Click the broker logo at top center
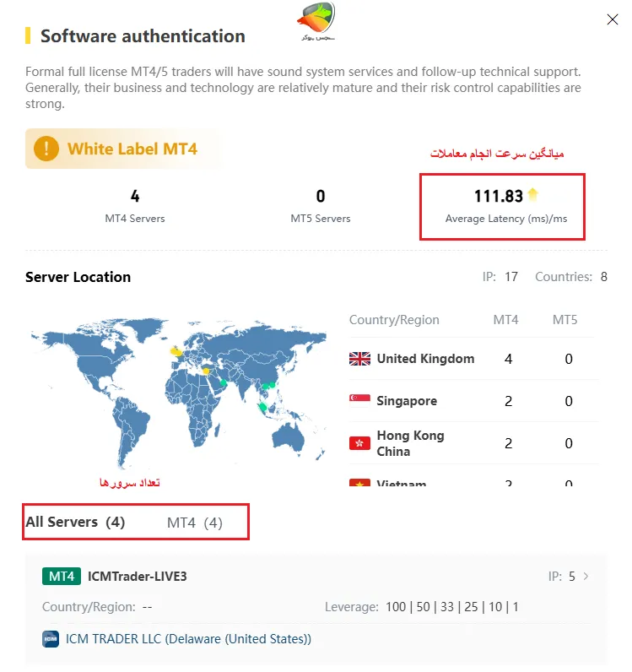 coord(316,21)
